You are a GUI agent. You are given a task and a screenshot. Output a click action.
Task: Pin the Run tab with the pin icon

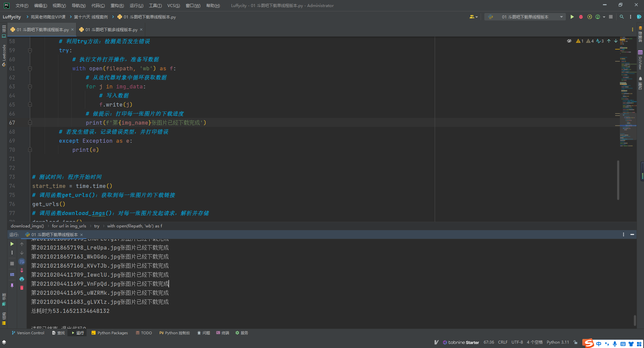click(12, 285)
